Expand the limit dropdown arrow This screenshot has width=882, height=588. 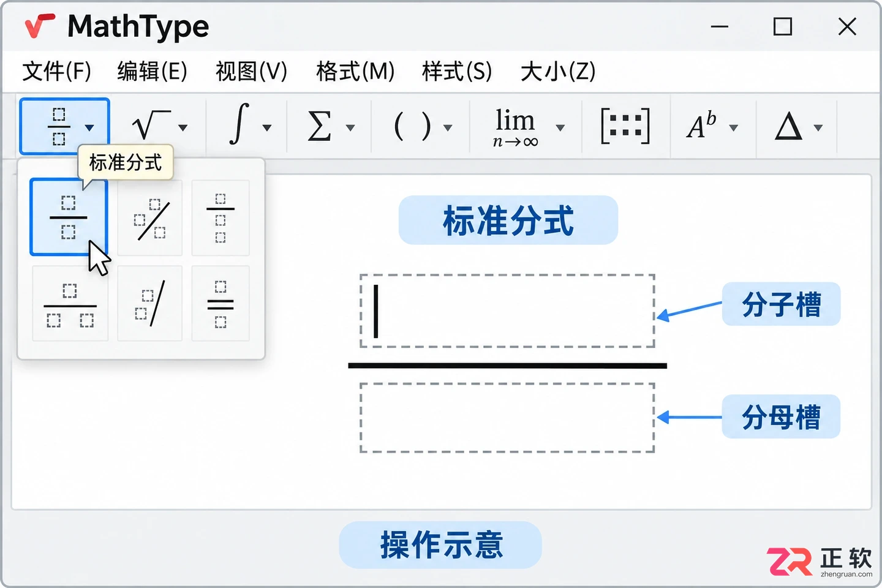560,127
